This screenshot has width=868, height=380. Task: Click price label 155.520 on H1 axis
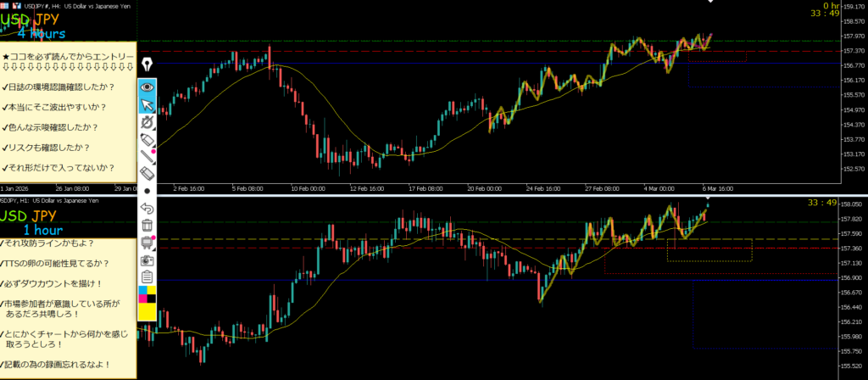[853, 366]
